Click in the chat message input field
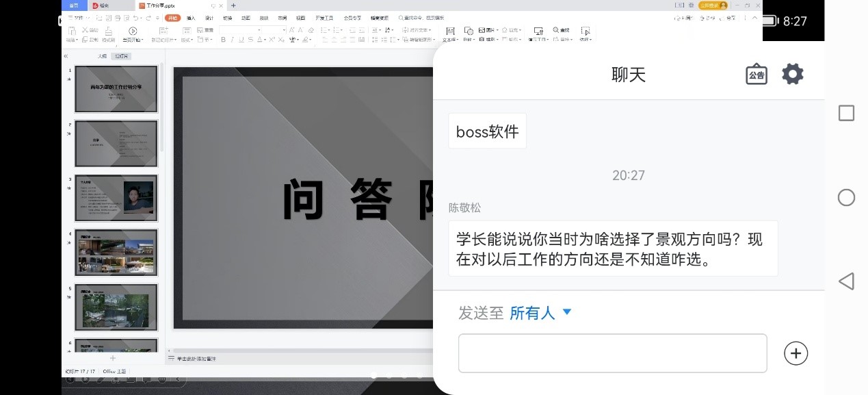This screenshot has height=395, width=868. (612, 353)
